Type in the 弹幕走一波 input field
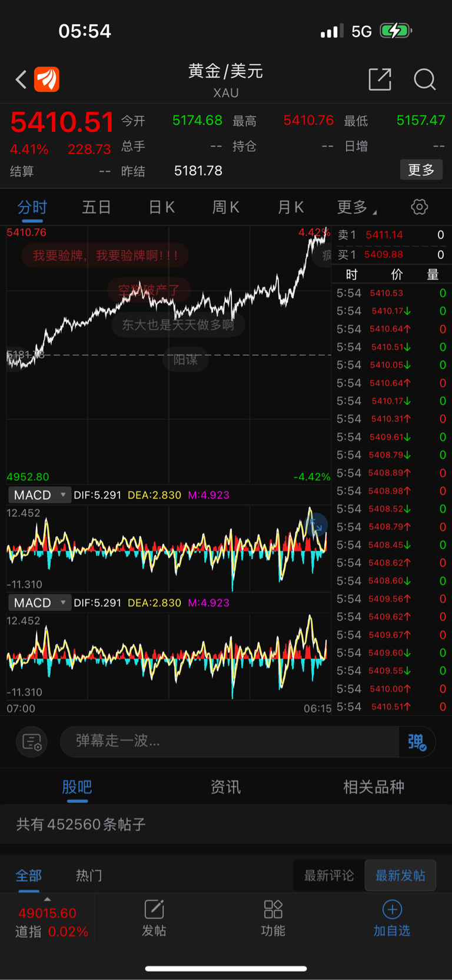Viewport: 452px width, 980px height. click(230, 742)
